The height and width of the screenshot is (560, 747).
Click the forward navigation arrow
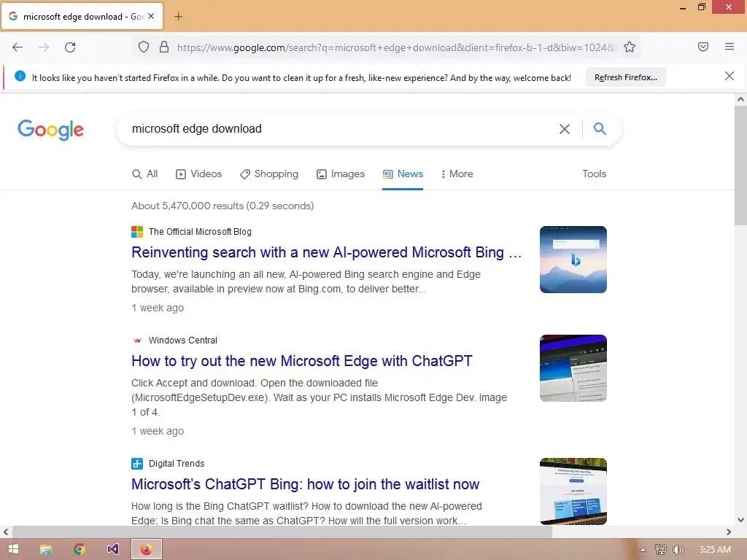coord(44,47)
